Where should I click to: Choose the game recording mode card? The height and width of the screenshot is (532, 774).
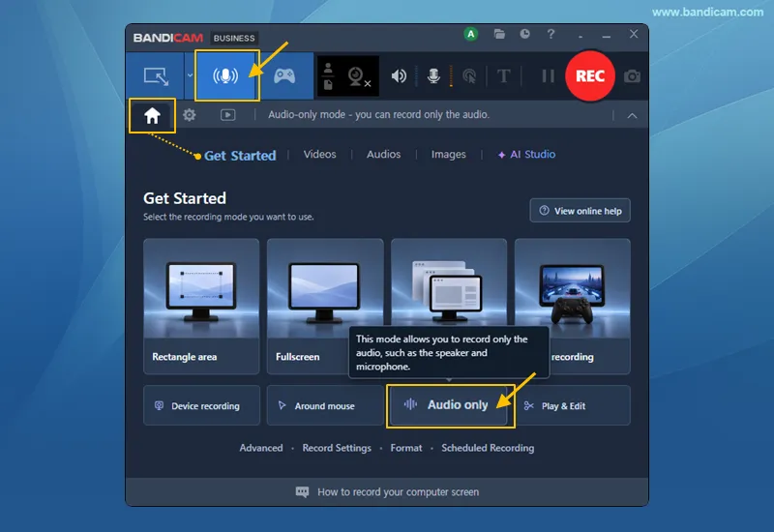pyautogui.click(x=573, y=306)
